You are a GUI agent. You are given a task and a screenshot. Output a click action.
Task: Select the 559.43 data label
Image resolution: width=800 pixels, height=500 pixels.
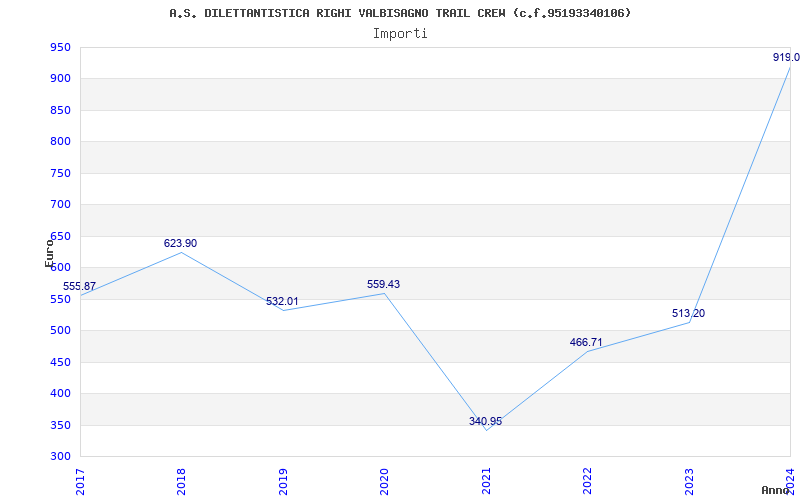383,284
